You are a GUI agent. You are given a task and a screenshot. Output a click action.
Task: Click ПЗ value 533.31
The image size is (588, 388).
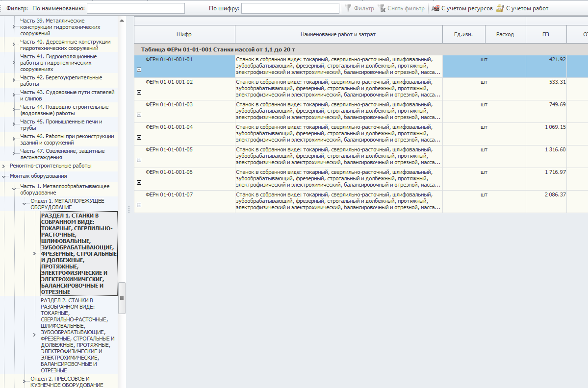[557, 82]
